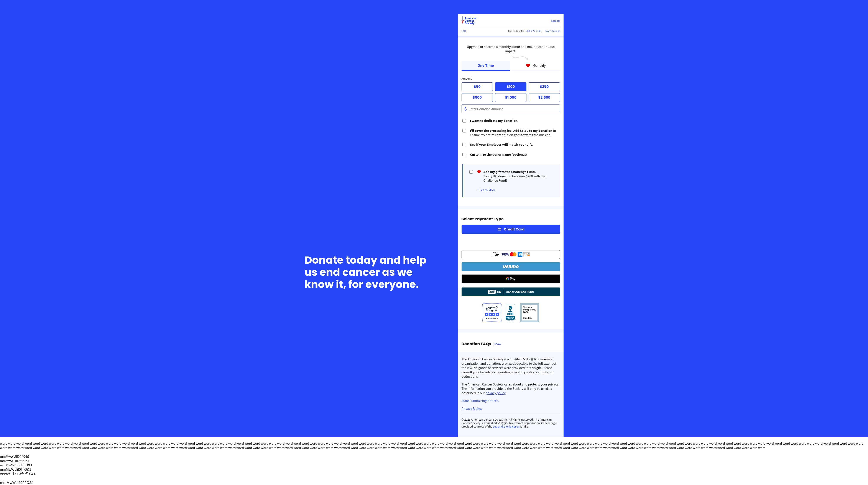Switch language to Español

click(555, 21)
